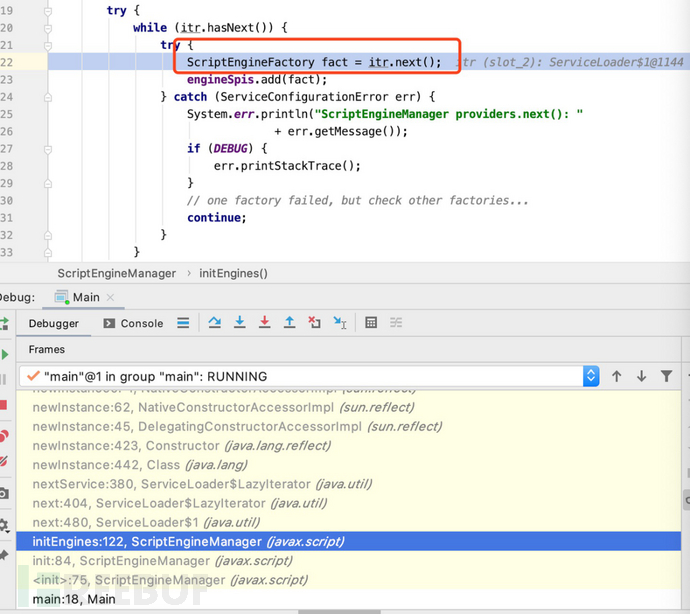Switch to the Console tab
690x614 pixels.
click(x=133, y=324)
